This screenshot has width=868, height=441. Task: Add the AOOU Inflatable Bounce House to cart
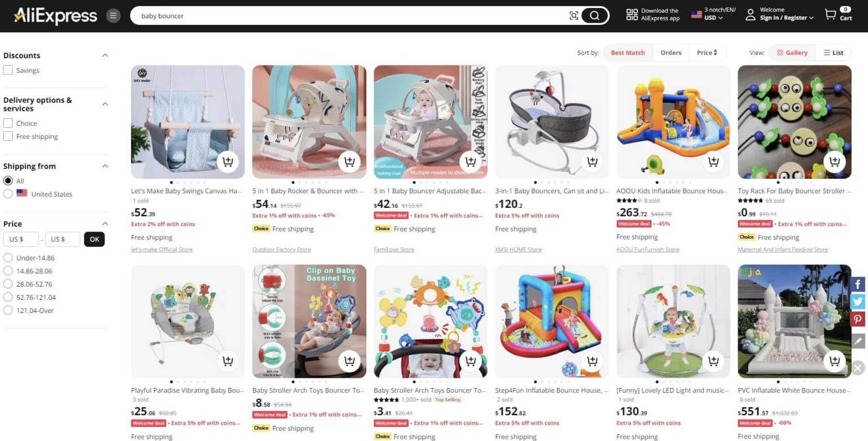click(713, 162)
